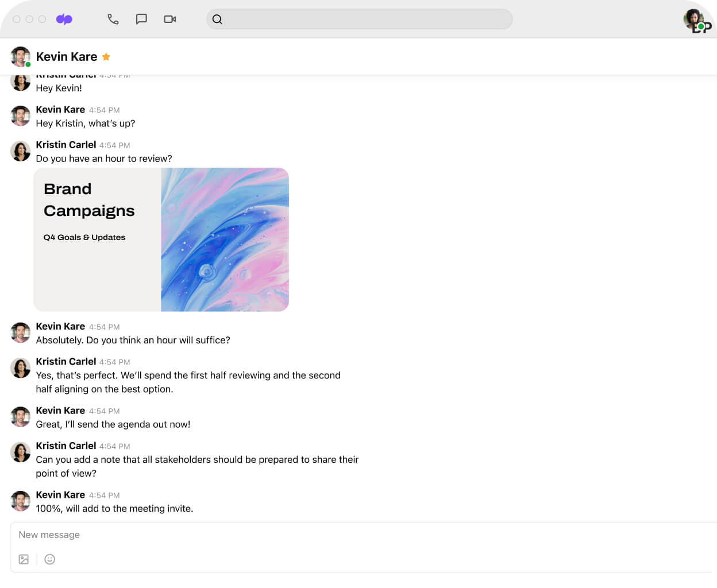The height and width of the screenshot is (588, 717).
Task: Toggle the favorite star next to Kevin Kare
Action: (106, 56)
